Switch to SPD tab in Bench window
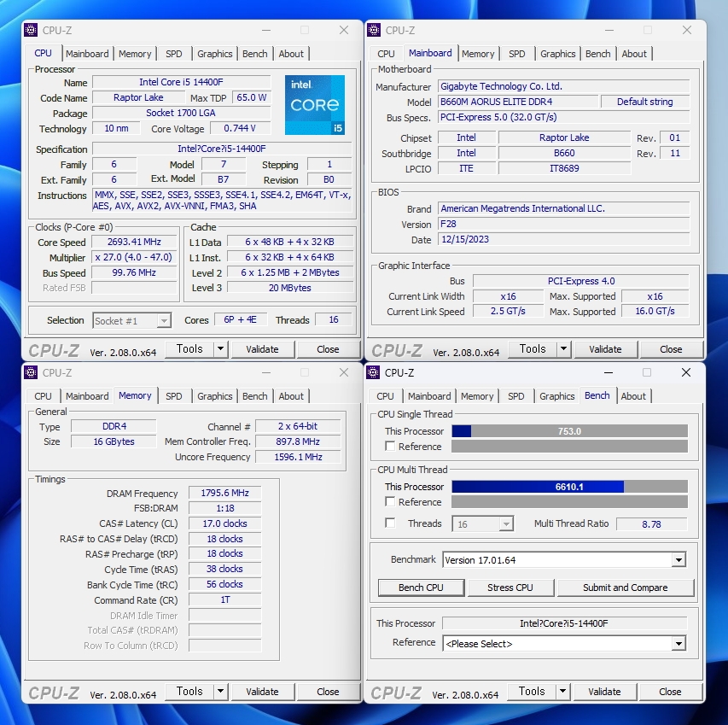 pyautogui.click(x=516, y=396)
